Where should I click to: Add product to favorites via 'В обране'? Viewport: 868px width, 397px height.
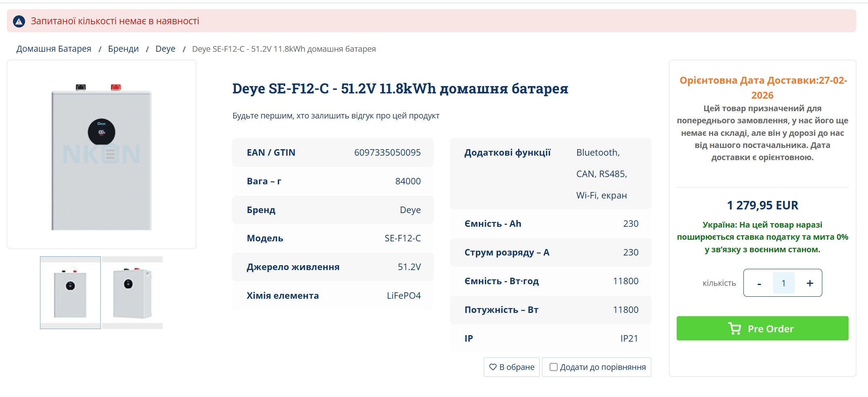tap(512, 367)
